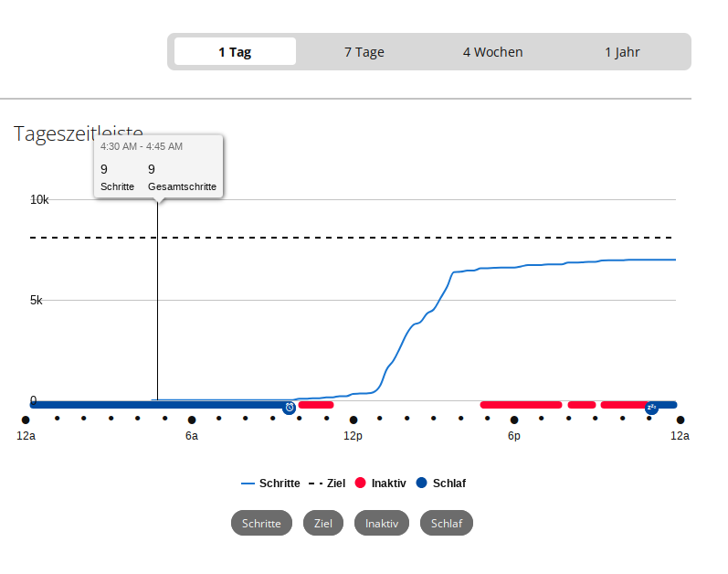Toggle the Inaktiv series button
728x574 pixels.
click(x=382, y=523)
